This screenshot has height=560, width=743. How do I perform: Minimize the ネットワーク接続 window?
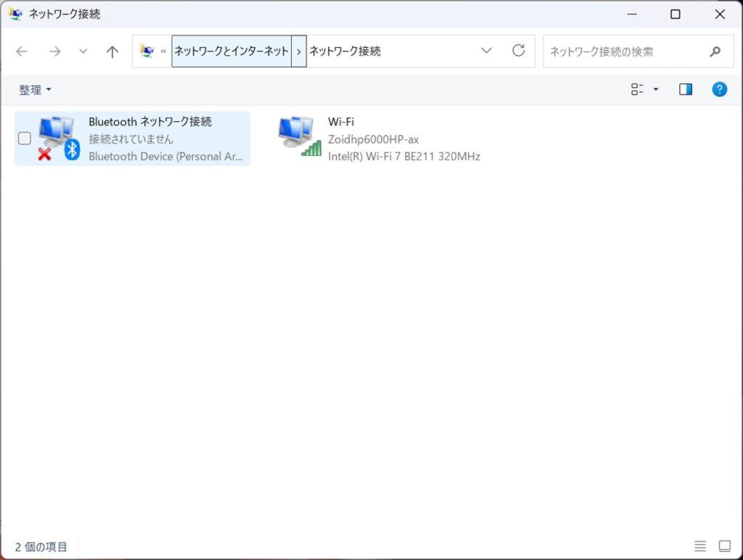(x=632, y=15)
